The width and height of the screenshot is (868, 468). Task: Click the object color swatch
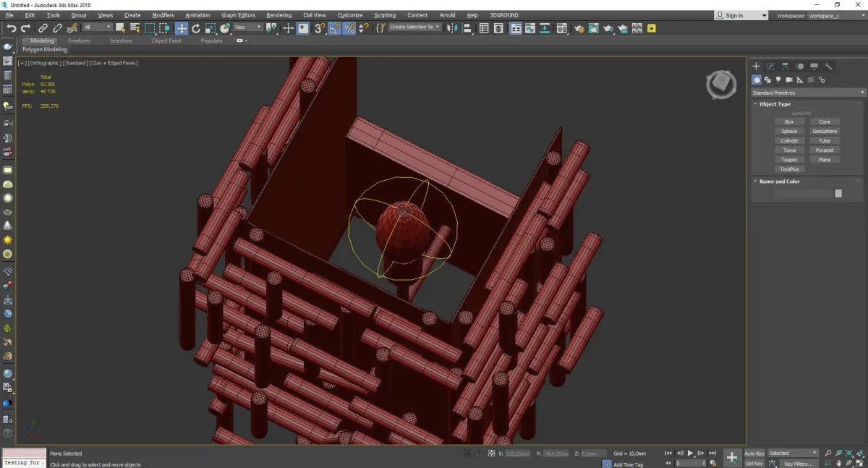(838, 193)
